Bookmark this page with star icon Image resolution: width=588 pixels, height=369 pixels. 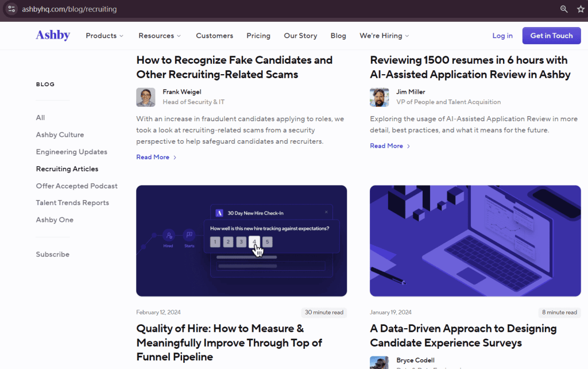click(581, 9)
